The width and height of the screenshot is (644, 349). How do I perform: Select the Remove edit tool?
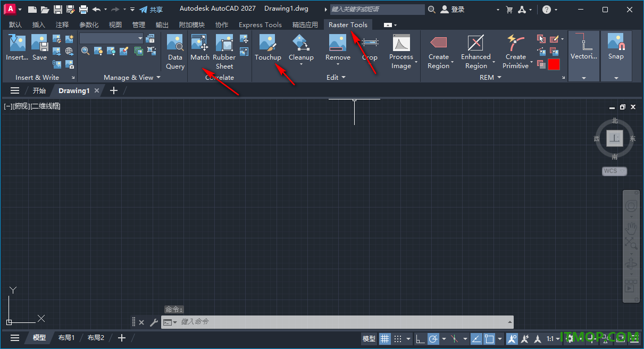point(338,47)
